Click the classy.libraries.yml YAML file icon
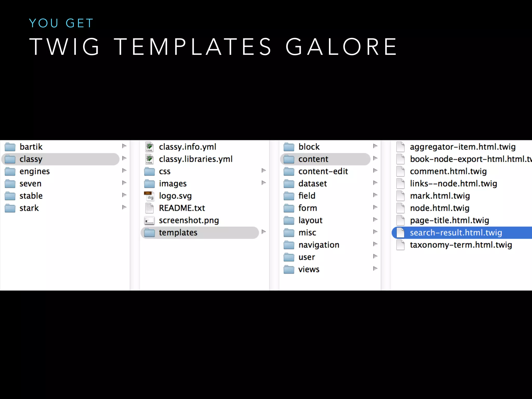 (x=149, y=159)
